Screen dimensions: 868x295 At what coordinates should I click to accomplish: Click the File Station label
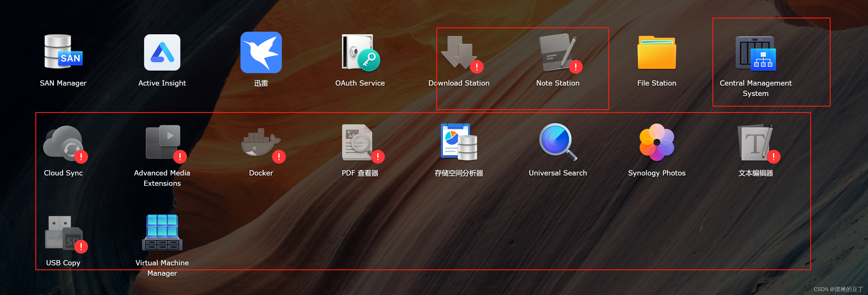click(657, 83)
